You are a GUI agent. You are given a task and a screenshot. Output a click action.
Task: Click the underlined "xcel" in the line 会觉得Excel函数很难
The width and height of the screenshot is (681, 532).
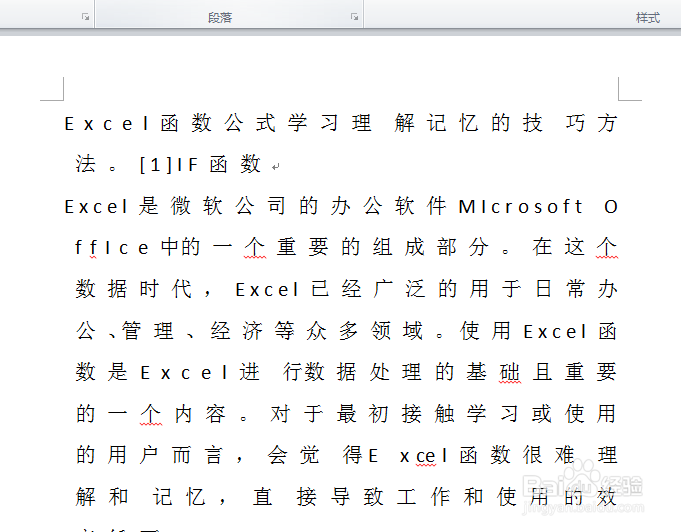pos(423,456)
